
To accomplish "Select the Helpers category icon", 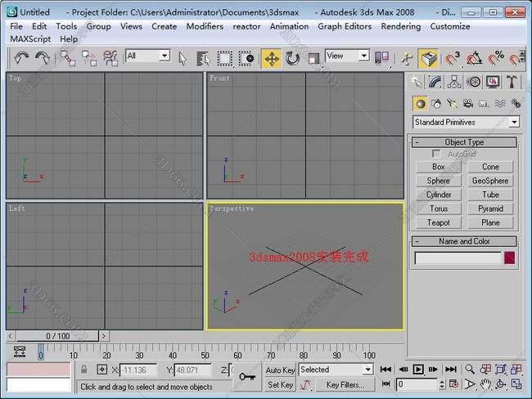I will tap(485, 104).
